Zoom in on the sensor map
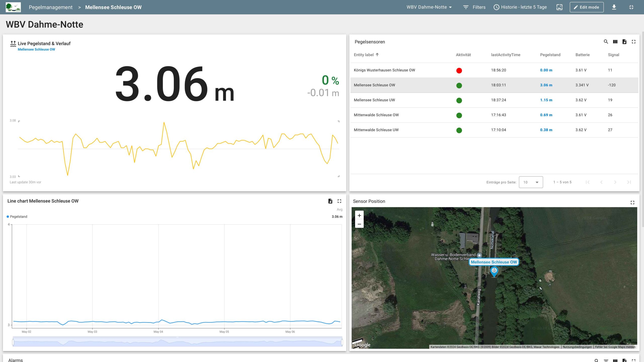This screenshot has height=362, width=644. [x=359, y=215]
